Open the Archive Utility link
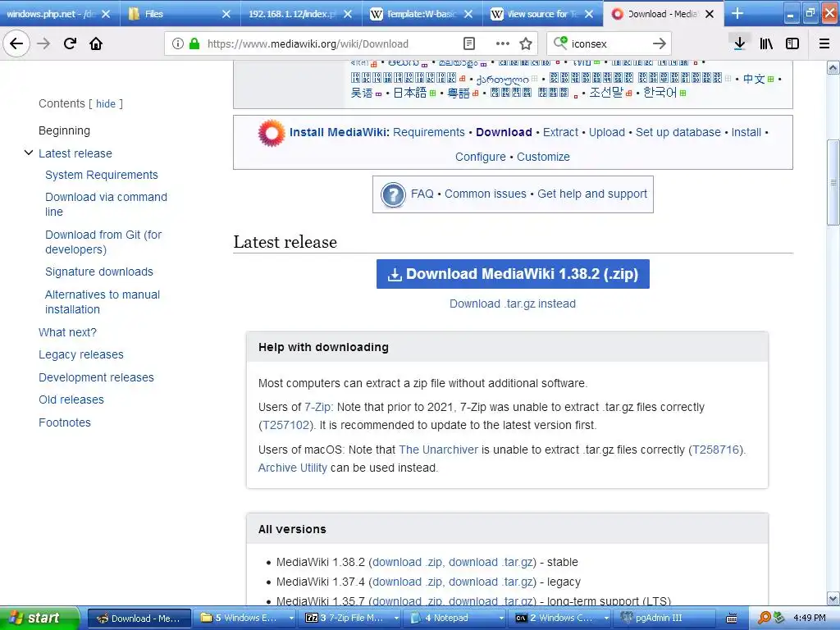 [293, 468]
